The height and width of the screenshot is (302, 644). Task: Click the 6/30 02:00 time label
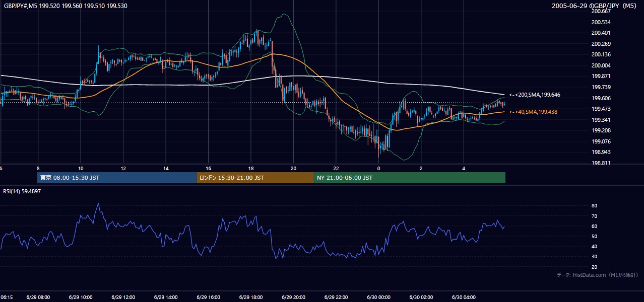click(x=421, y=297)
